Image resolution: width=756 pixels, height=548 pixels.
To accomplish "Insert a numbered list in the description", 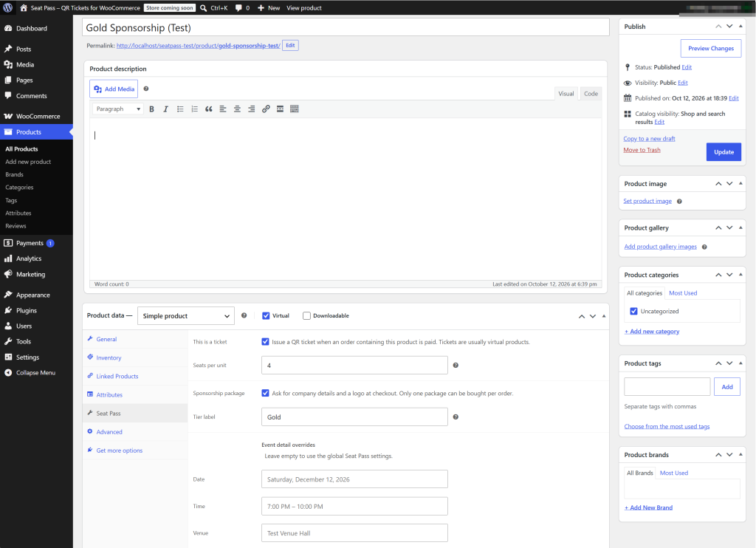I will click(x=194, y=109).
